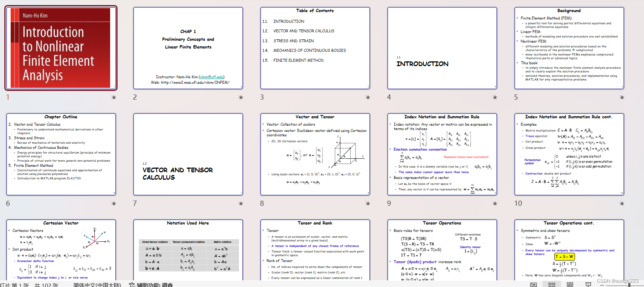Viewport: 644px width, 287px height.
Task: Click the transition star below slide 2
Action: (241, 97)
